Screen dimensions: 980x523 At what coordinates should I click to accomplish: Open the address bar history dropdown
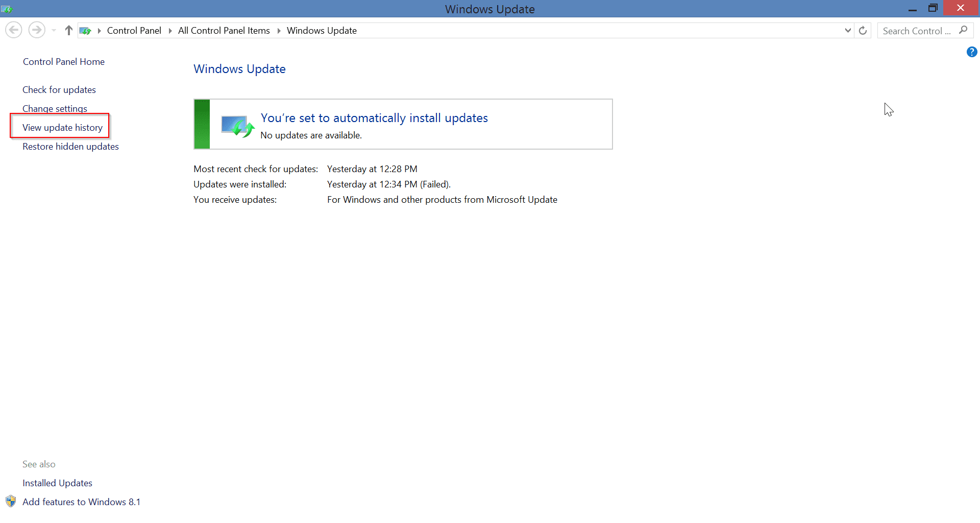pyautogui.click(x=848, y=31)
